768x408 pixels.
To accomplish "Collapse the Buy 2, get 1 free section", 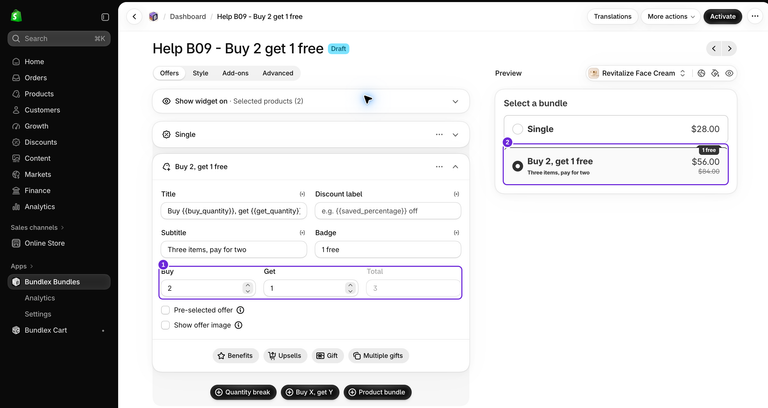I will [x=456, y=167].
